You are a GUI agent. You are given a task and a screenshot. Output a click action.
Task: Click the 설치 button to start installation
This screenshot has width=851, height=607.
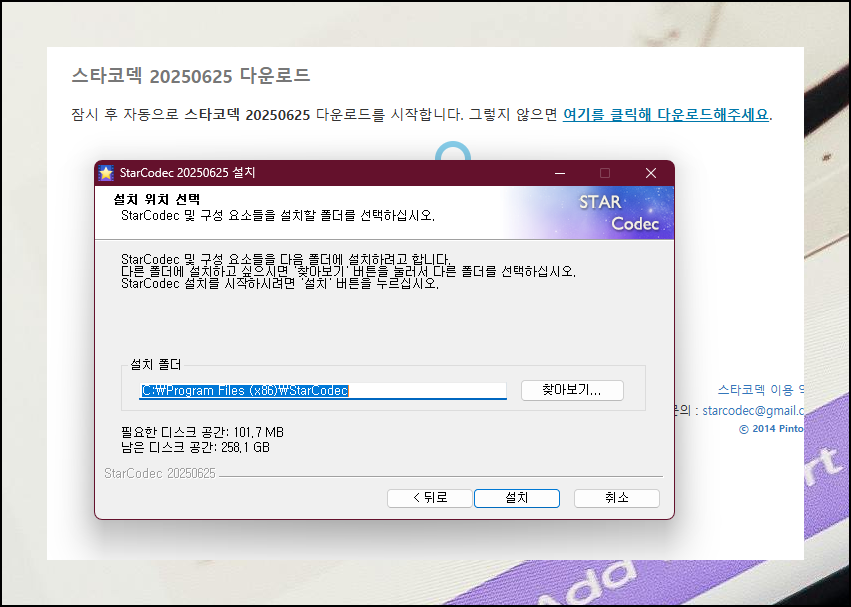[517, 498]
